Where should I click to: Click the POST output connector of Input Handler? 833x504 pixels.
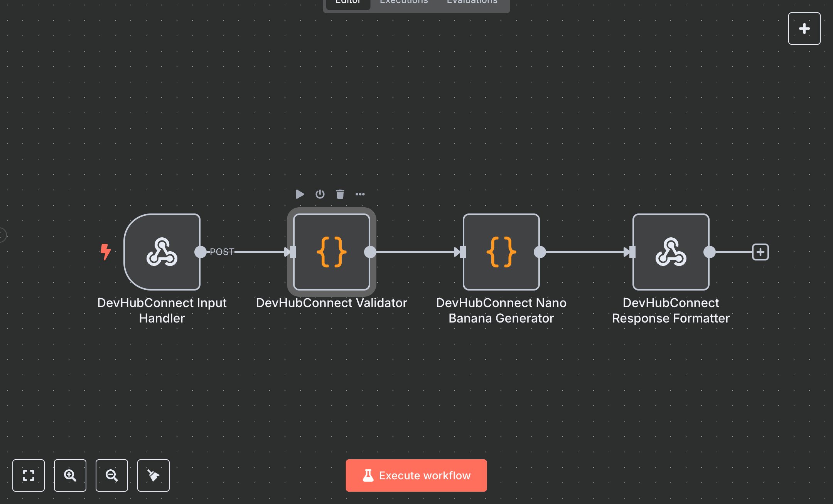200,252
